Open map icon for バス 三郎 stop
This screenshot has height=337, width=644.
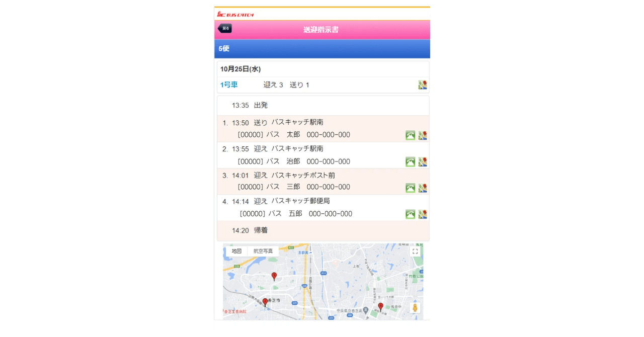pyautogui.click(x=423, y=188)
